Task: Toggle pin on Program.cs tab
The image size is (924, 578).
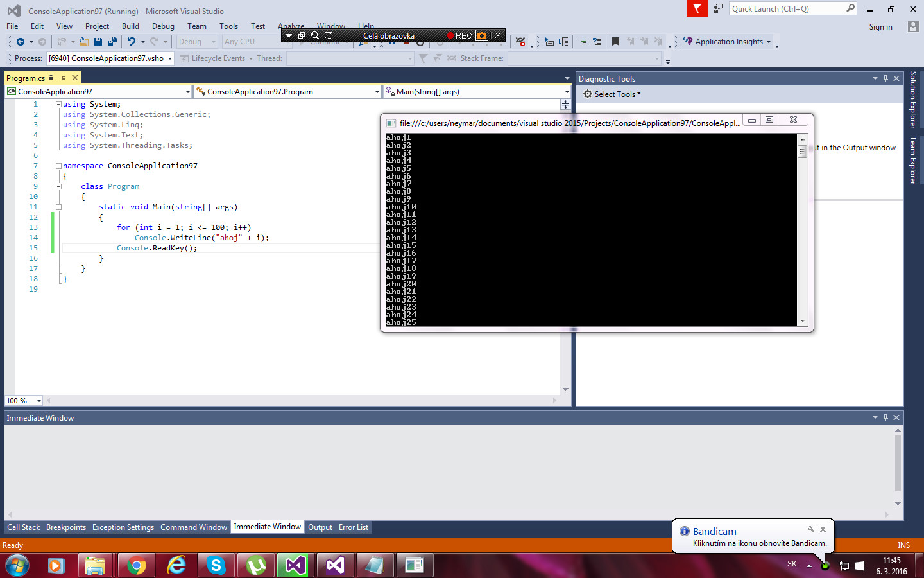Action: (x=63, y=78)
